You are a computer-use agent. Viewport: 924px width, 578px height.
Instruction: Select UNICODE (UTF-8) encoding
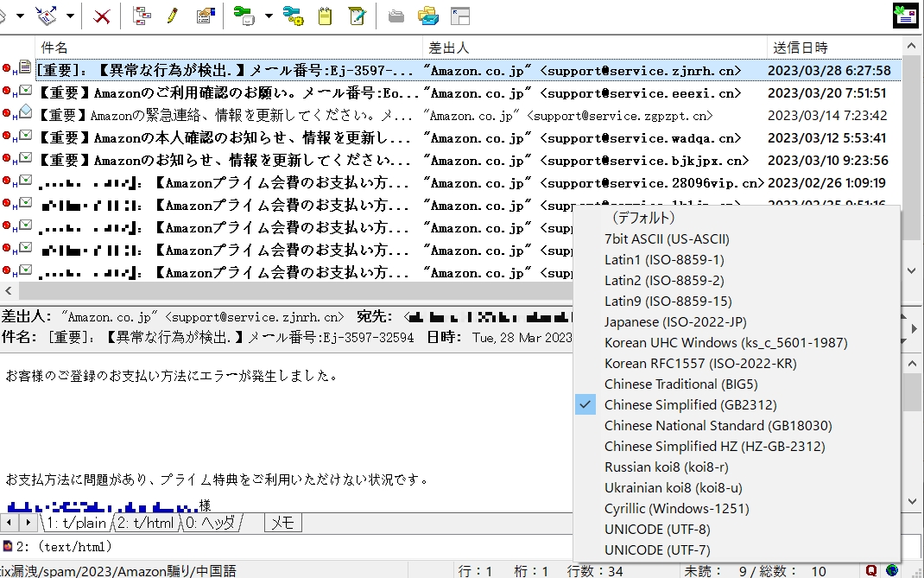[x=657, y=529]
